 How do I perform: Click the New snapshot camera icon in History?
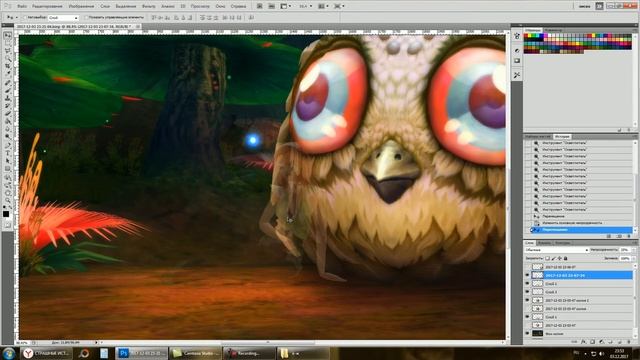tap(619, 236)
